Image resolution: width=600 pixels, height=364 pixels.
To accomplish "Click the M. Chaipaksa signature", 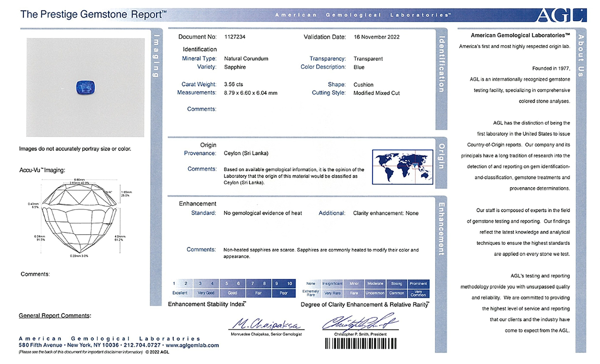I will (x=266, y=324).
